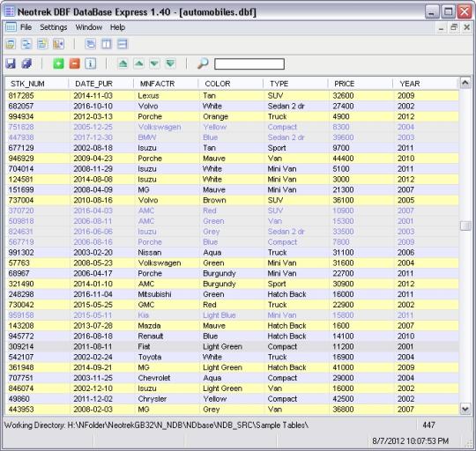Delete the record with the red minus icon
This screenshot has width=476, height=451.
74,63
